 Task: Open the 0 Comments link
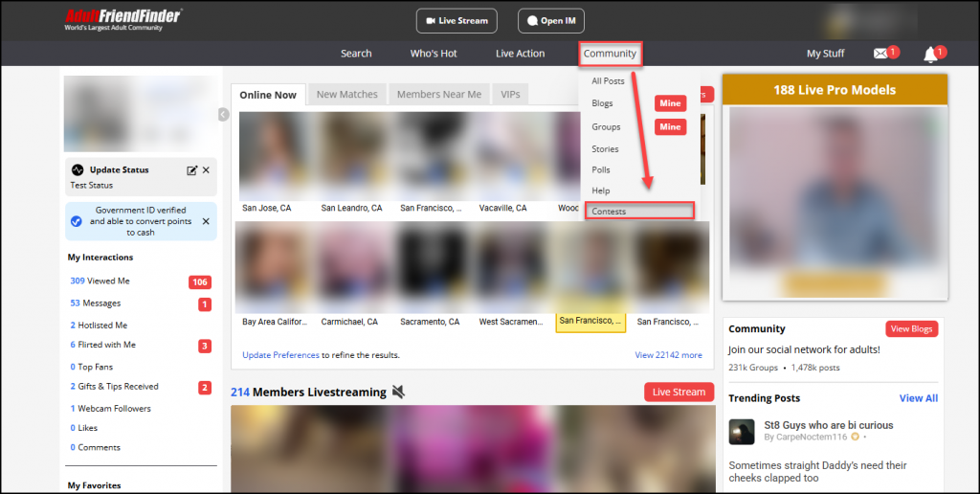coord(95,448)
